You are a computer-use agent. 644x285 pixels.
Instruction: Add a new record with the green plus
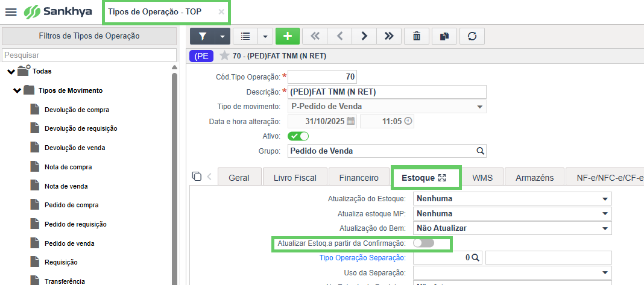coord(288,36)
